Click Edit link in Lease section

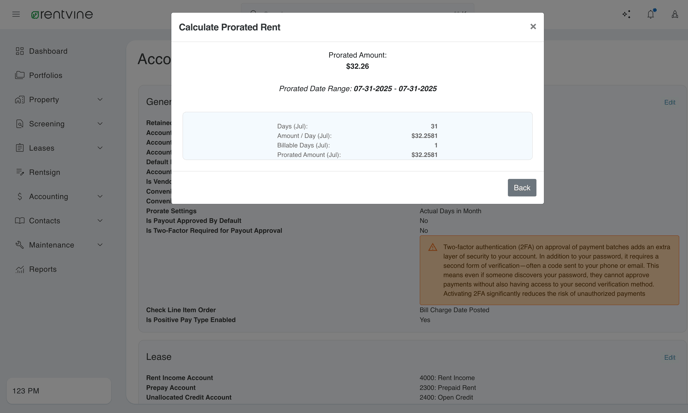point(669,357)
